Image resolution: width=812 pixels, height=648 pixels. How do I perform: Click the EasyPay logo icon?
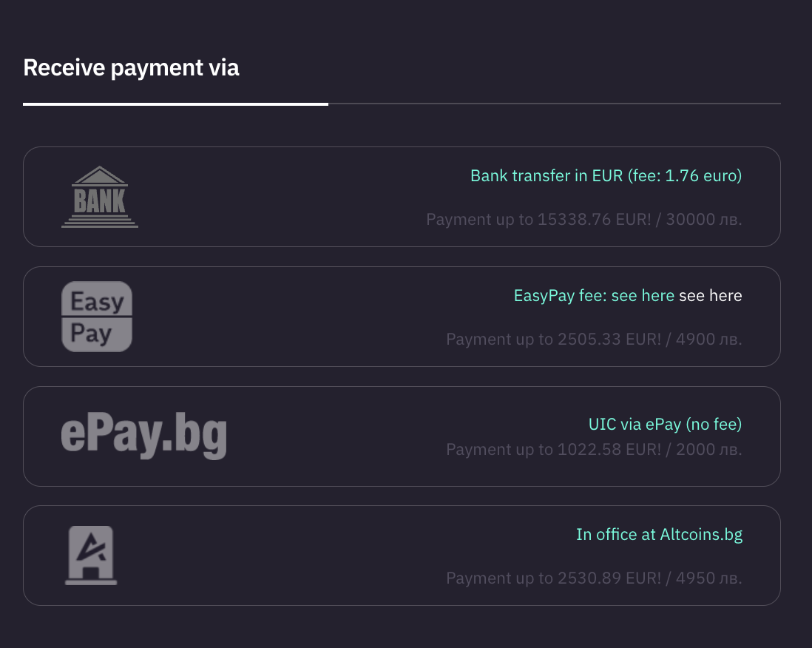(x=96, y=317)
